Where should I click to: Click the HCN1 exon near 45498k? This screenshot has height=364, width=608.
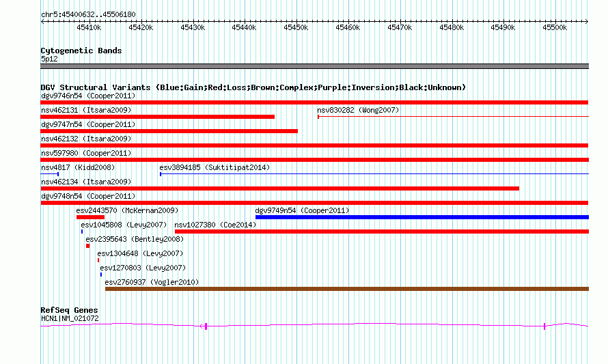tap(544, 326)
